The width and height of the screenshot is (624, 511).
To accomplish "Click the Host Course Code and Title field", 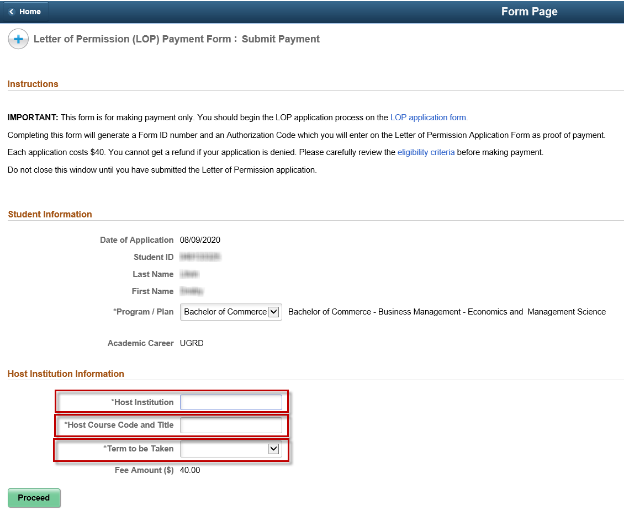I will pyautogui.click(x=231, y=425).
